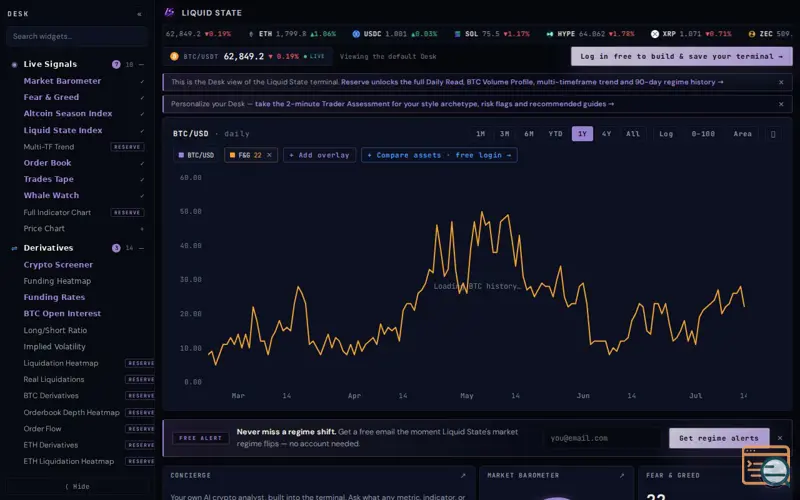Click the Live Signals section icon

pos(14,65)
